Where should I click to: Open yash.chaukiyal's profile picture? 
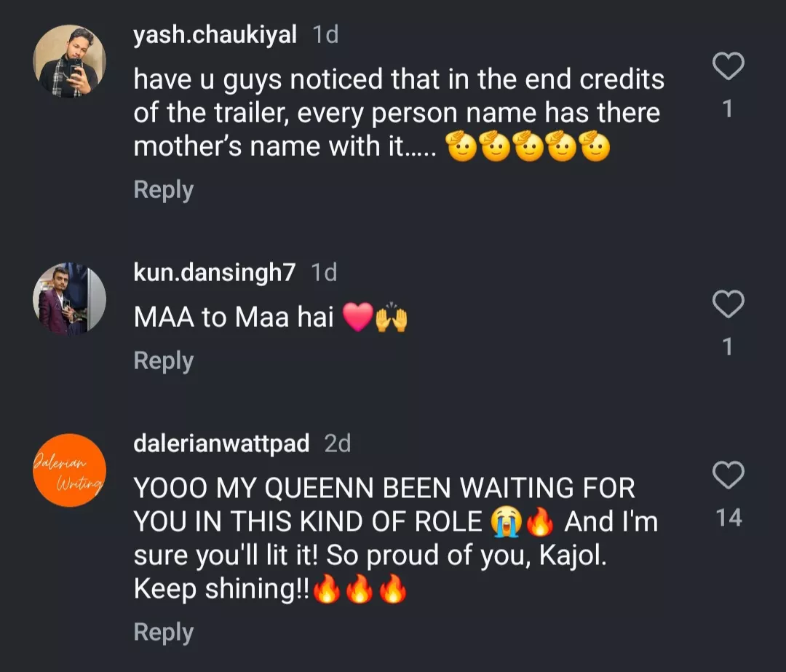click(70, 60)
